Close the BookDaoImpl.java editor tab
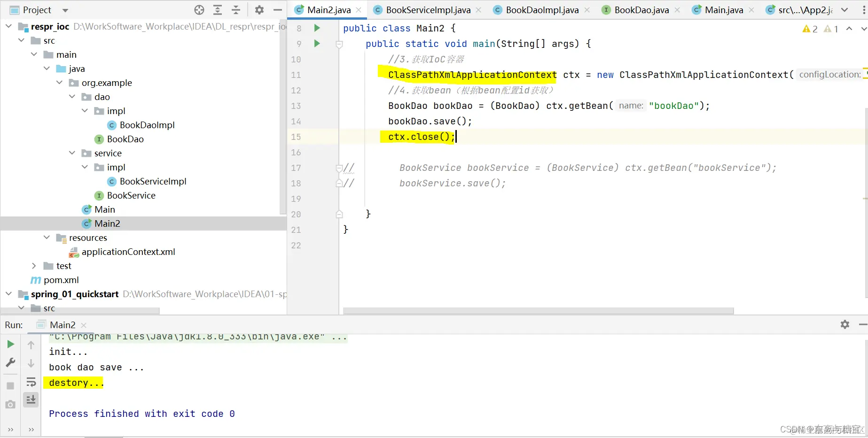This screenshot has width=868, height=438. click(x=587, y=10)
